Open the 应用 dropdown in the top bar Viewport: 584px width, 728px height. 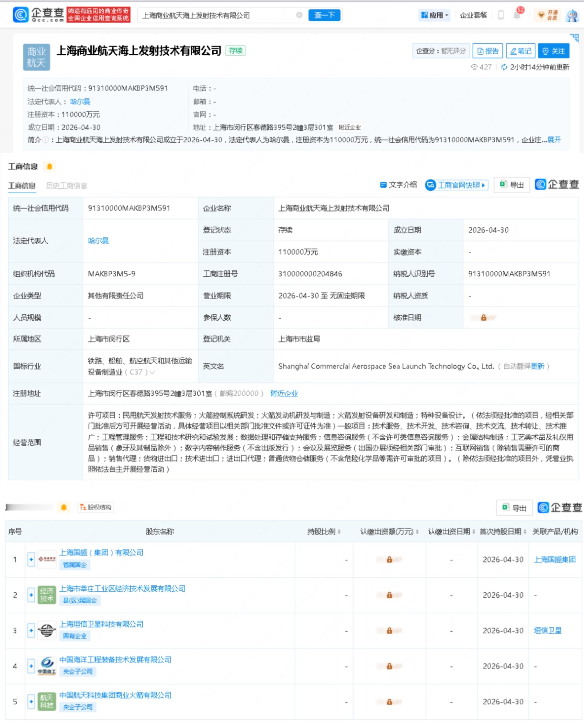click(x=434, y=15)
